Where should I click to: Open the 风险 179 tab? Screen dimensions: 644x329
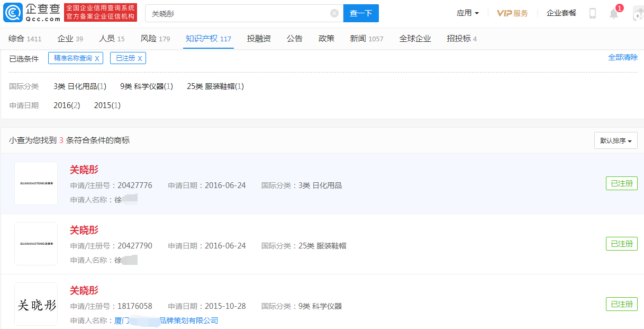(155, 39)
